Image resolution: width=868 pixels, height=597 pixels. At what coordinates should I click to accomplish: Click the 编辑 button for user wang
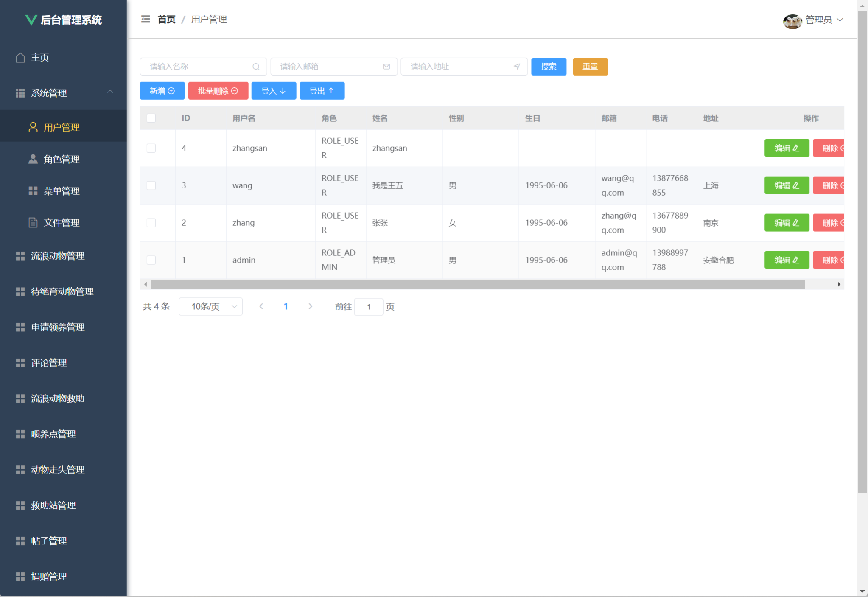786,185
